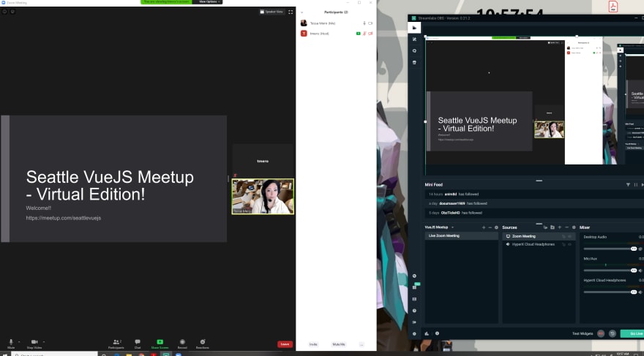Open File Explorer from taskbar
The width and height of the screenshot is (644, 356).
click(129, 355)
